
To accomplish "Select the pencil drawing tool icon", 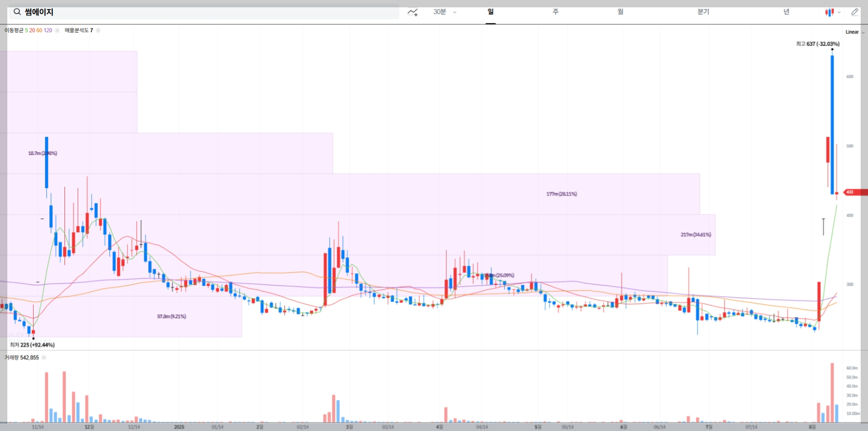I will [x=854, y=12].
